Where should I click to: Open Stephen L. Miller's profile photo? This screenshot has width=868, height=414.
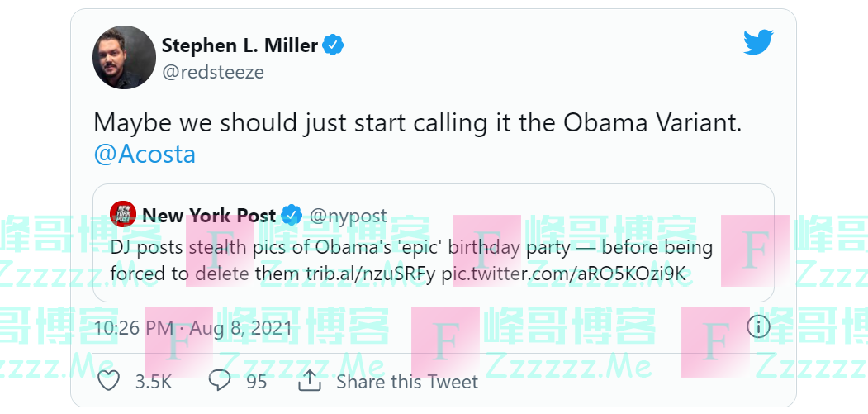coord(125,57)
